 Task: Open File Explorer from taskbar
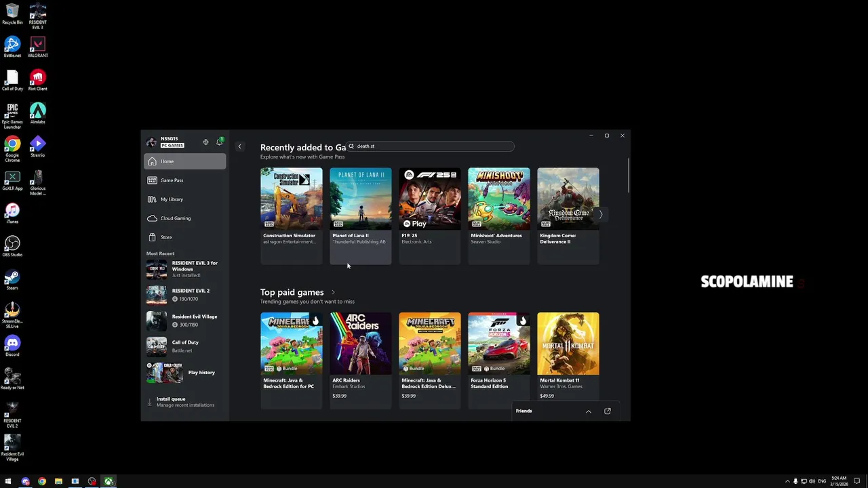click(x=58, y=481)
